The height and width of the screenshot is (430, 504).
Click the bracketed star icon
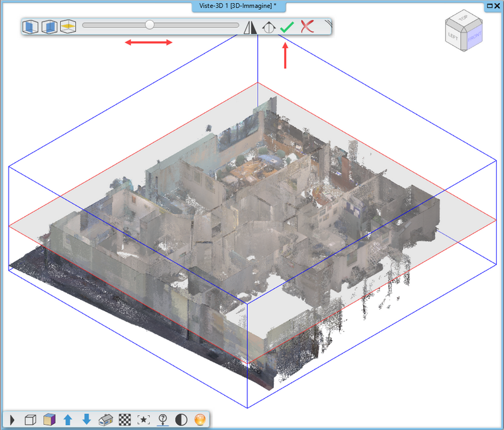pyautogui.click(x=143, y=420)
